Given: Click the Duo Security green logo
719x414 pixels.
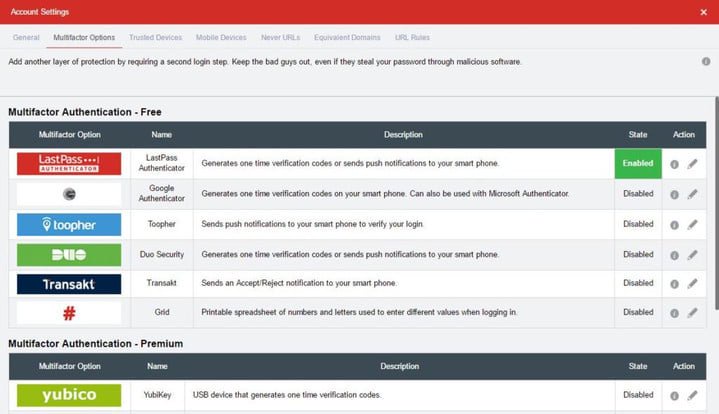Looking at the screenshot, I should (x=69, y=255).
